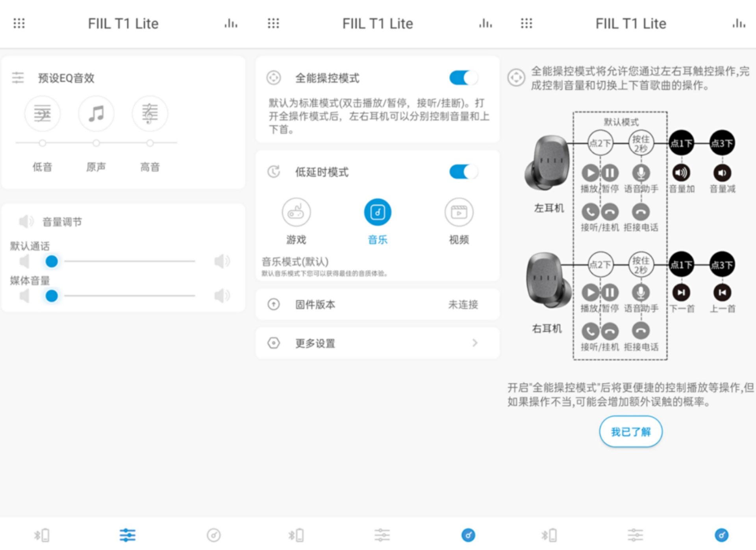
Task: Open sliders EQ tab in right screen
Action: [x=635, y=535]
